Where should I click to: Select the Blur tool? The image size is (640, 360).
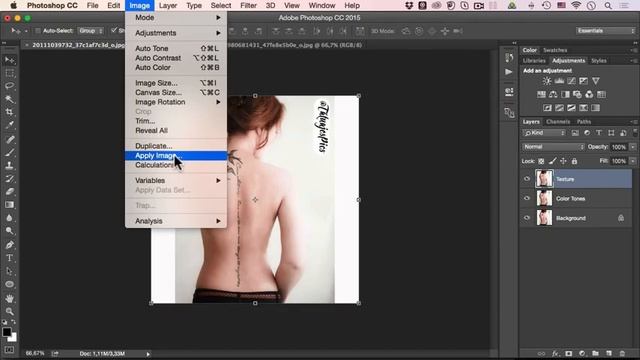point(10,218)
